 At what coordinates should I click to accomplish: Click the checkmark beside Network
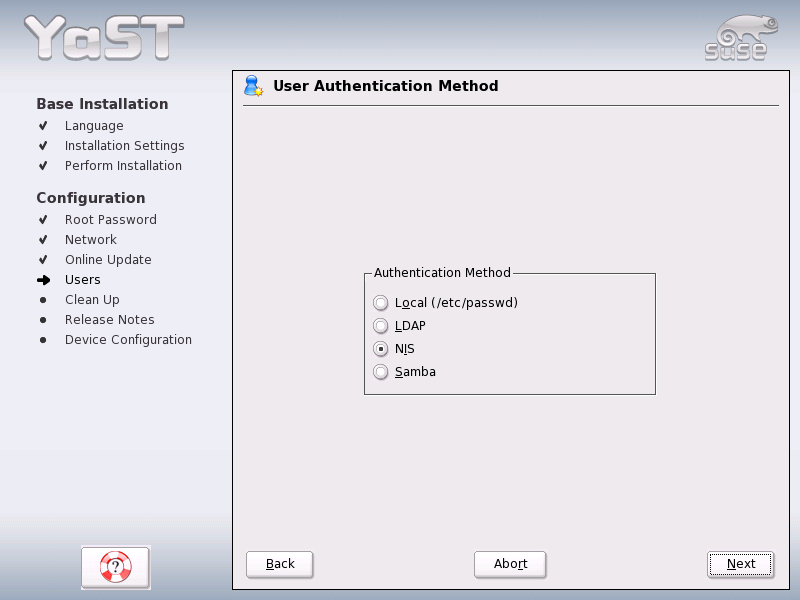43,240
